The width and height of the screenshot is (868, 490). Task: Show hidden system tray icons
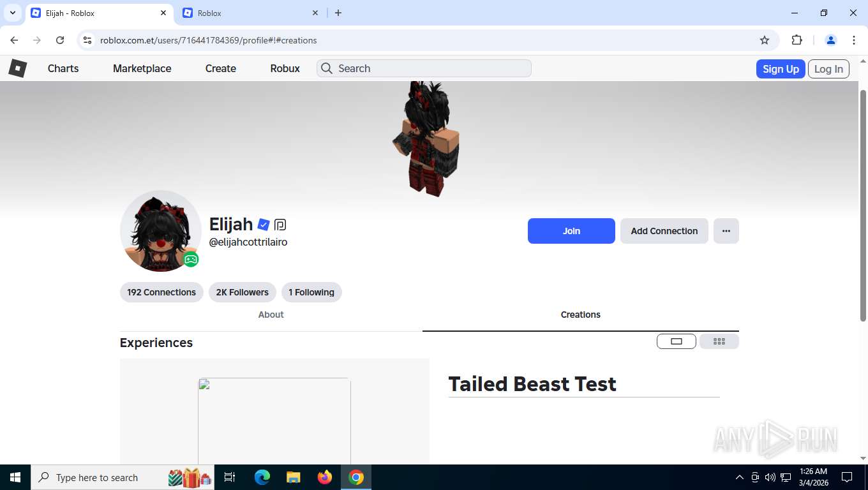[x=740, y=477]
